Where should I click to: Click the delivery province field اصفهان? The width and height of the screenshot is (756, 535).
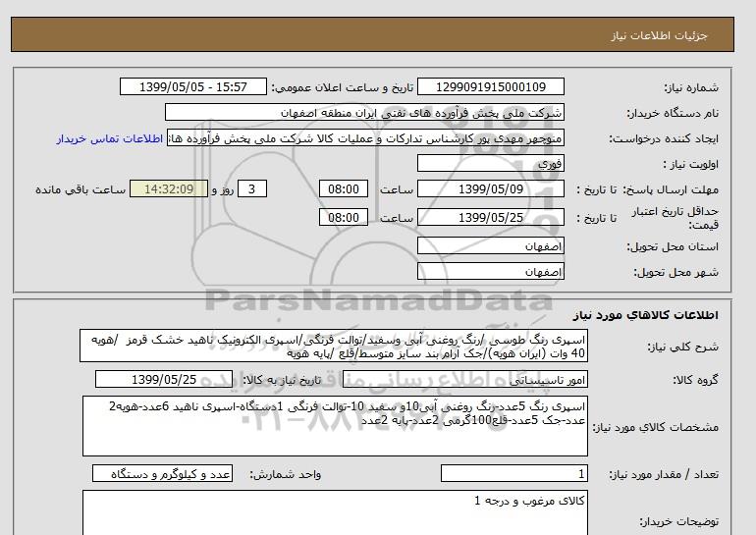pyautogui.click(x=490, y=245)
